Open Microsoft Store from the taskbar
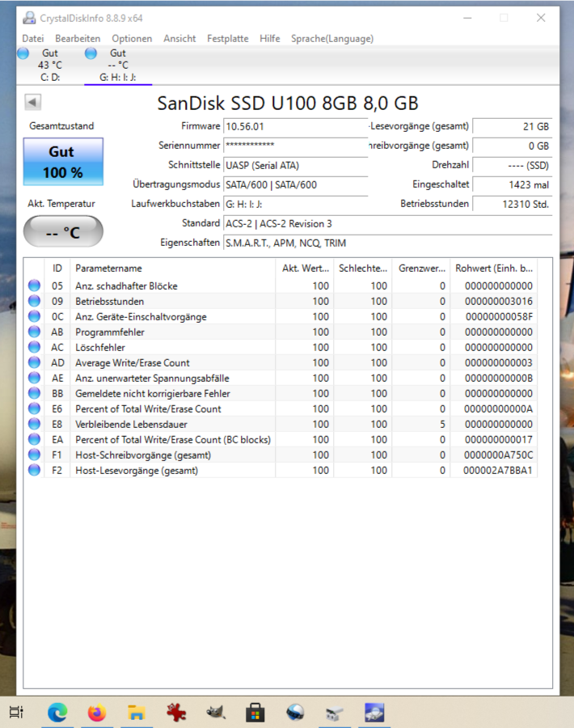Screen dimensions: 574x728 tap(255, 712)
